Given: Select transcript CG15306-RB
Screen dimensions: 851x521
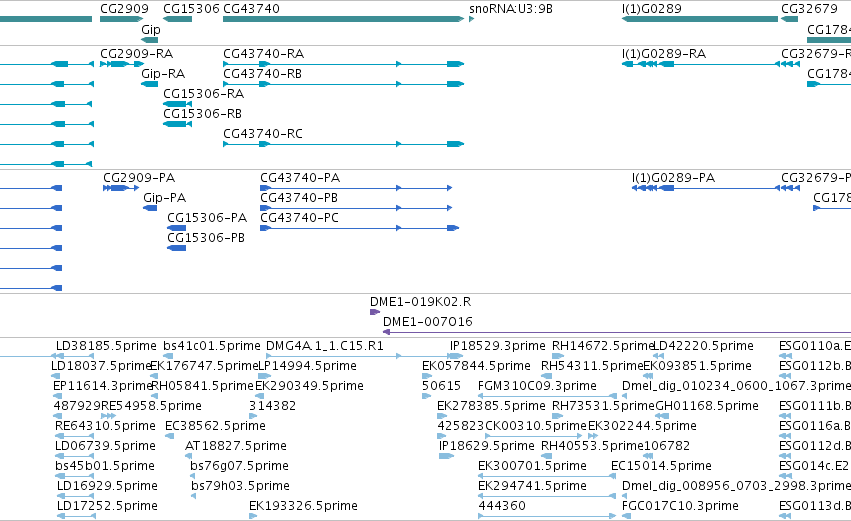Looking at the screenshot, I should (202, 114).
